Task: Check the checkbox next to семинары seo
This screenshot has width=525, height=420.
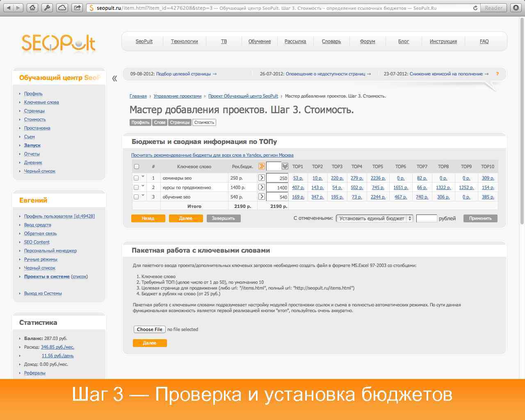Action: [x=136, y=178]
